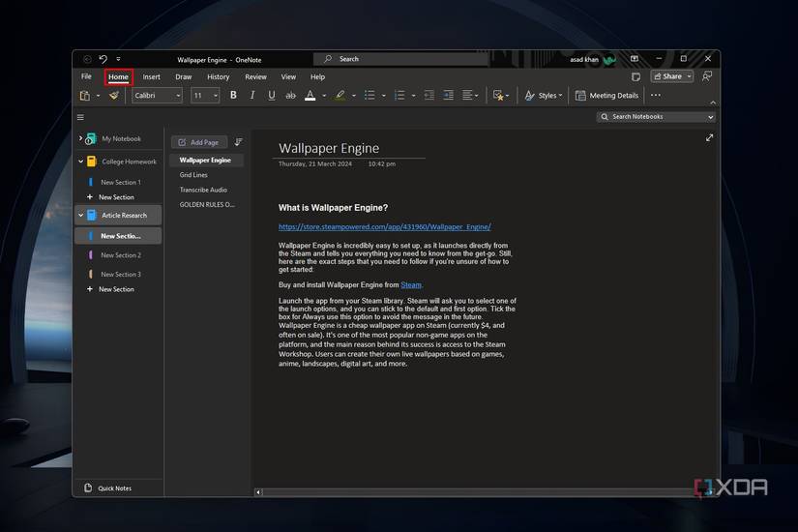Open the numbering library dropdown arrow
Screen dimensions: 798x532
pos(413,96)
